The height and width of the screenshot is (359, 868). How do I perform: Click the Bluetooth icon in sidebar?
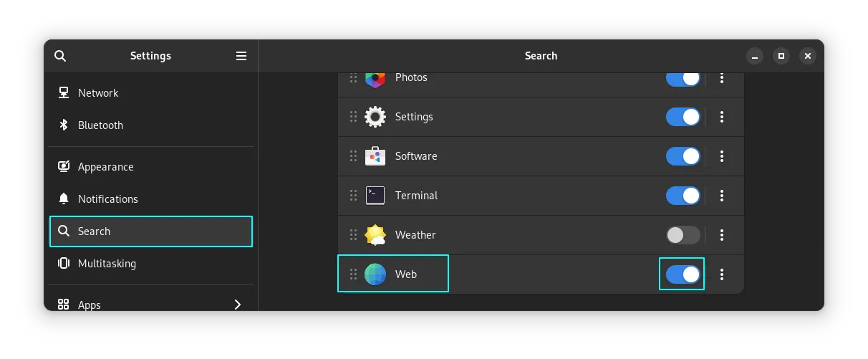64,125
